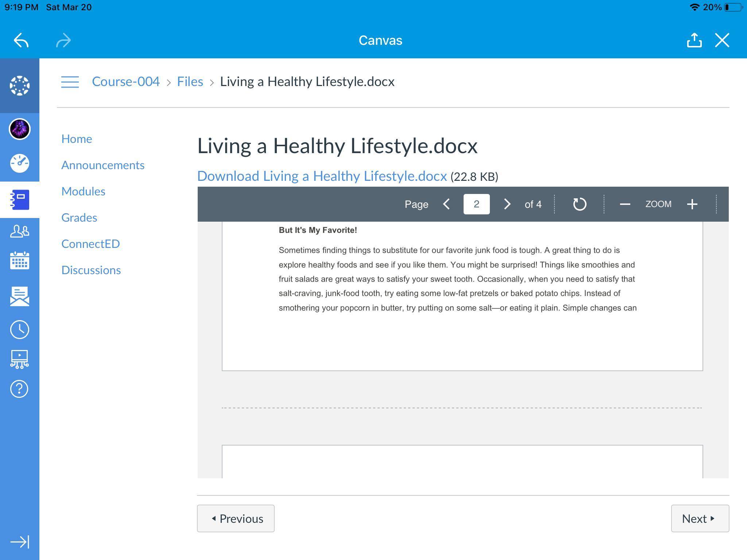Open the Groups people icon
The height and width of the screenshot is (560, 747).
click(x=20, y=231)
